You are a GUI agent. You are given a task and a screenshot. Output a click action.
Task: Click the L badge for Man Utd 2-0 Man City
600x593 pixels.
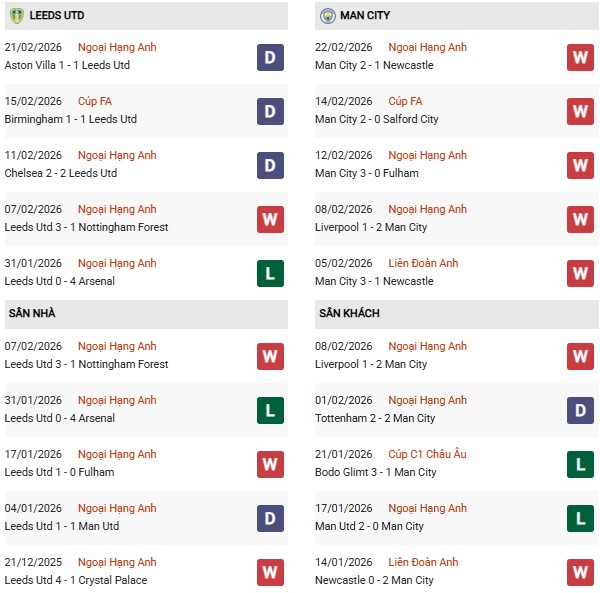click(x=581, y=518)
